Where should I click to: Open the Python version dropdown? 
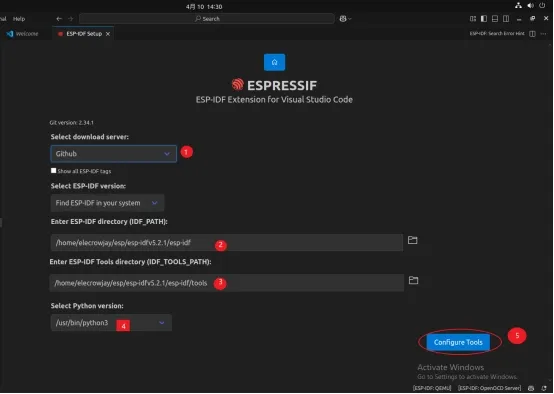pyautogui.click(x=111, y=323)
